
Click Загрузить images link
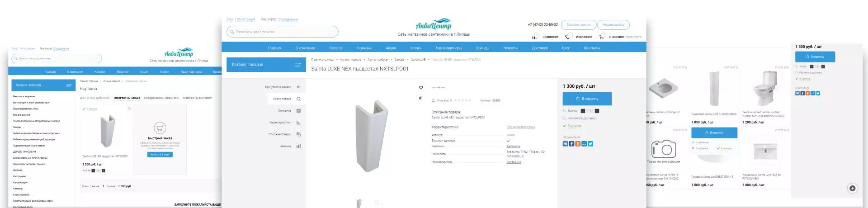(x=513, y=146)
